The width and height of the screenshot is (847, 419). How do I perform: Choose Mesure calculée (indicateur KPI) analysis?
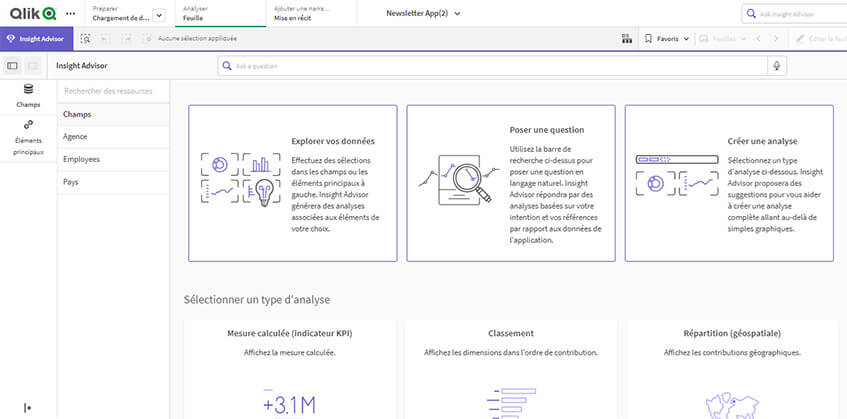point(290,369)
